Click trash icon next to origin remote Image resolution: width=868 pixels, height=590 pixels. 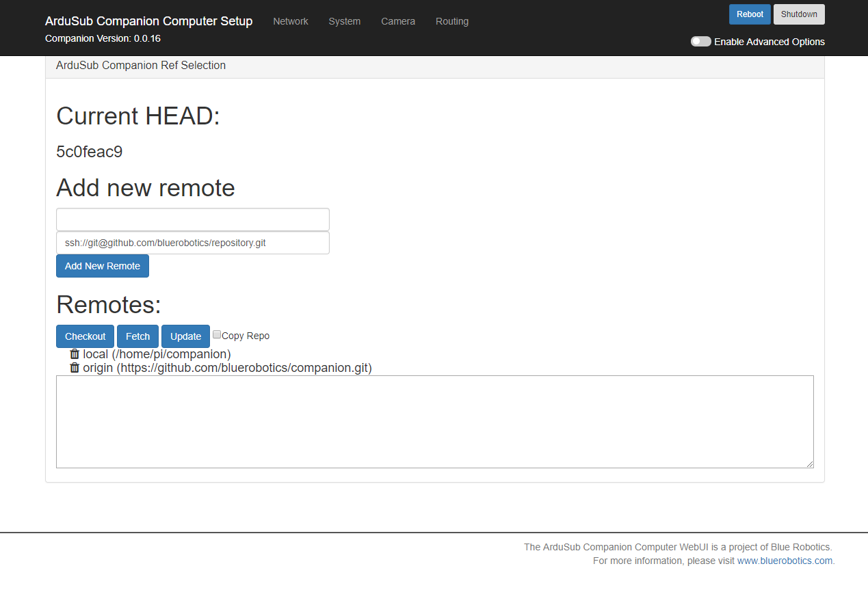pos(75,368)
